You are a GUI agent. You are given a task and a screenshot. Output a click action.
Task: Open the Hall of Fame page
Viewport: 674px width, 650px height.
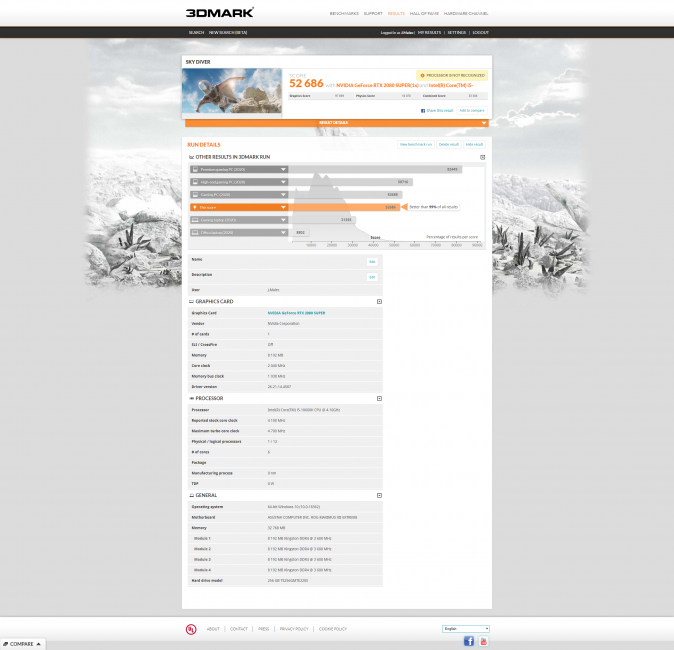pyautogui.click(x=424, y=14)
